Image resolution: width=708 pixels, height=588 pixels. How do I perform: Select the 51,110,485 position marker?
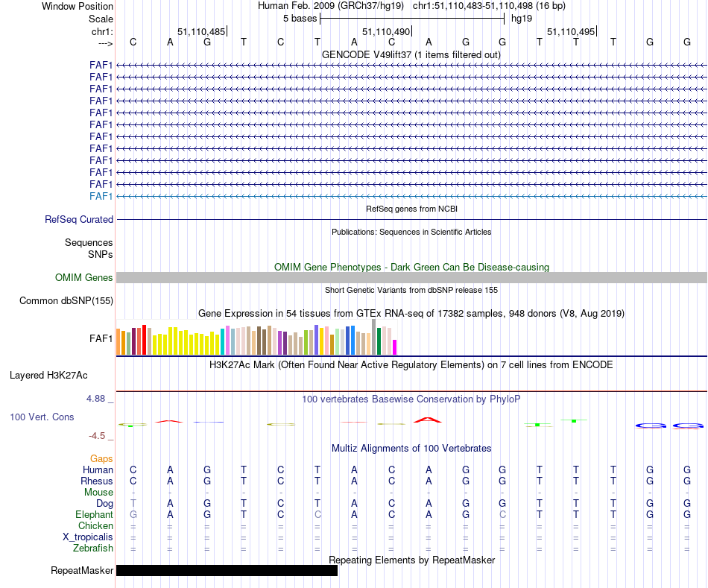coord(202,31)
